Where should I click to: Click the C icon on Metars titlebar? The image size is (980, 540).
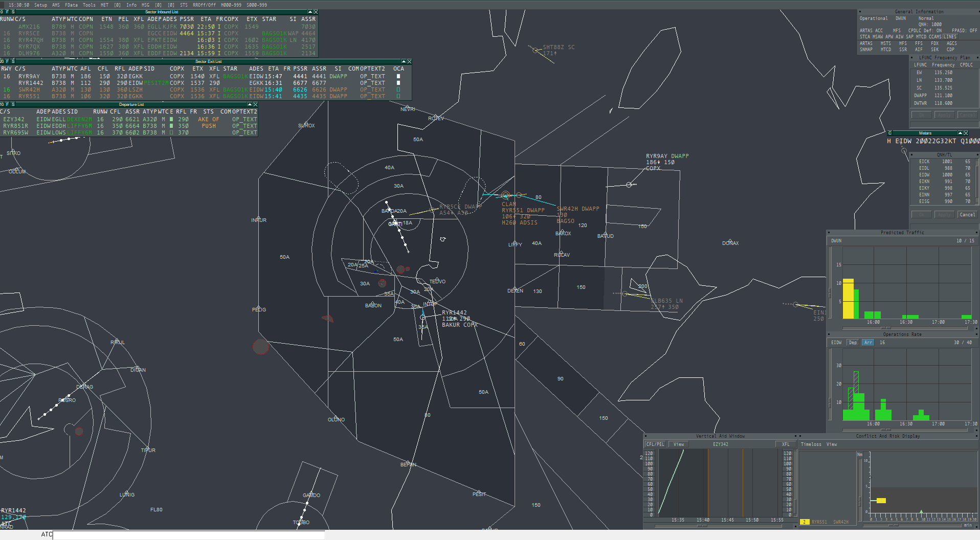(x=890, y=133)
